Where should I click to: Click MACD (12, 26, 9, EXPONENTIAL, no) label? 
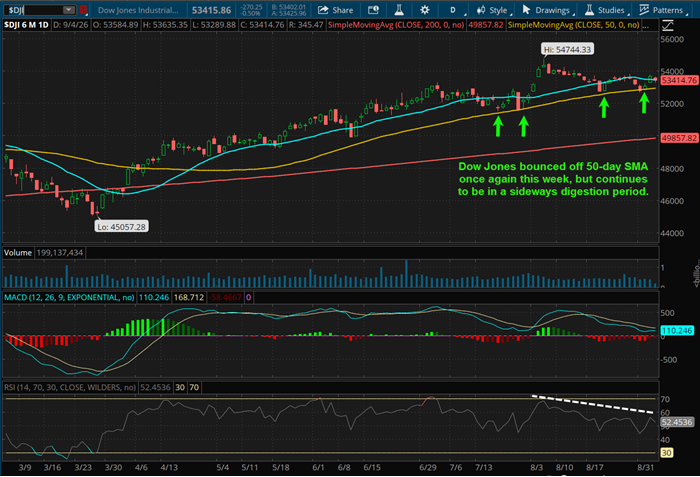click(69, 297)
